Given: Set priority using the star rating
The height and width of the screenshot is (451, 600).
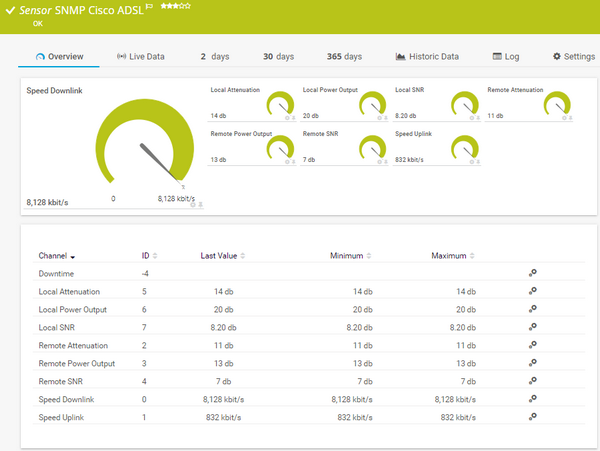Looking at the screenshot, I should coord(174,6).
